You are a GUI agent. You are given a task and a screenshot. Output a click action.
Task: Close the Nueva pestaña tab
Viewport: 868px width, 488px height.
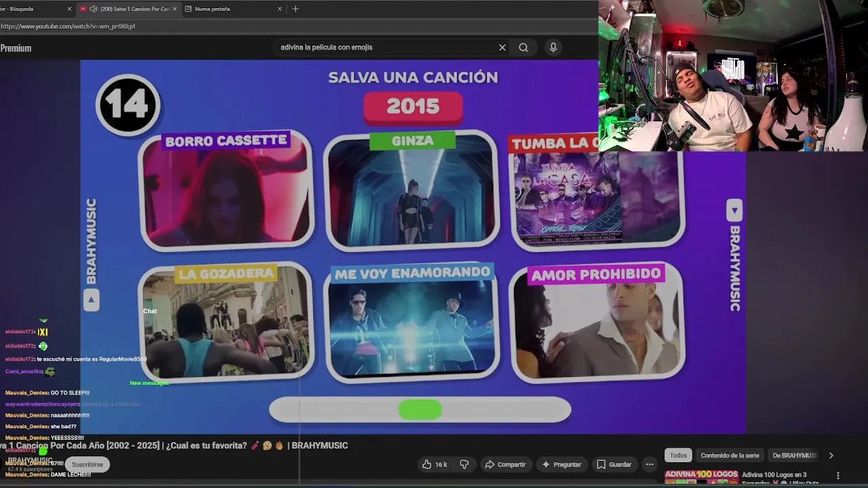(279, 9)
